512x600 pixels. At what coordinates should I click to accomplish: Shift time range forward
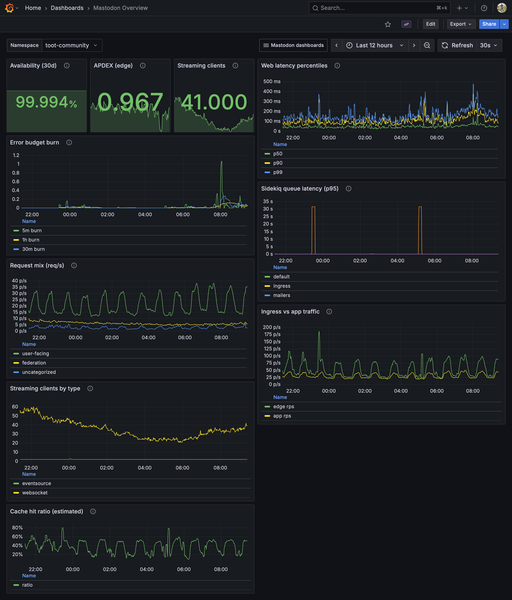[x=414, y=45]
